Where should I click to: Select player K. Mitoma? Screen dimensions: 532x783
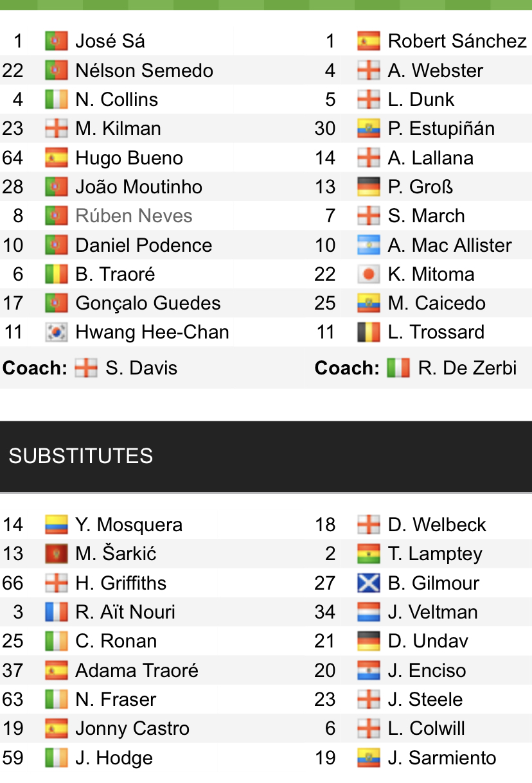pyautogui.click(x=431, y=274)
